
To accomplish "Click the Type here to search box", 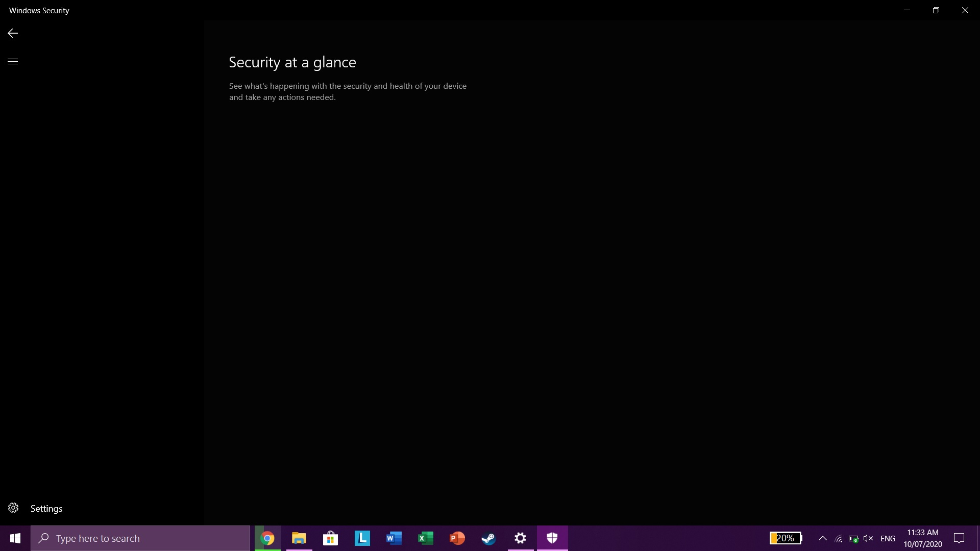I will point(140,538).
